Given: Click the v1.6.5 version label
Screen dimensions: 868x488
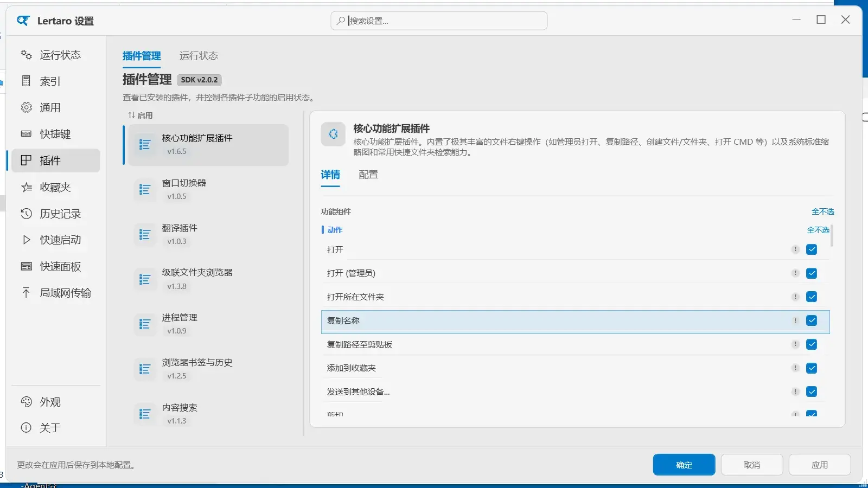Looking at the screenshot, I should pos(177,152).
